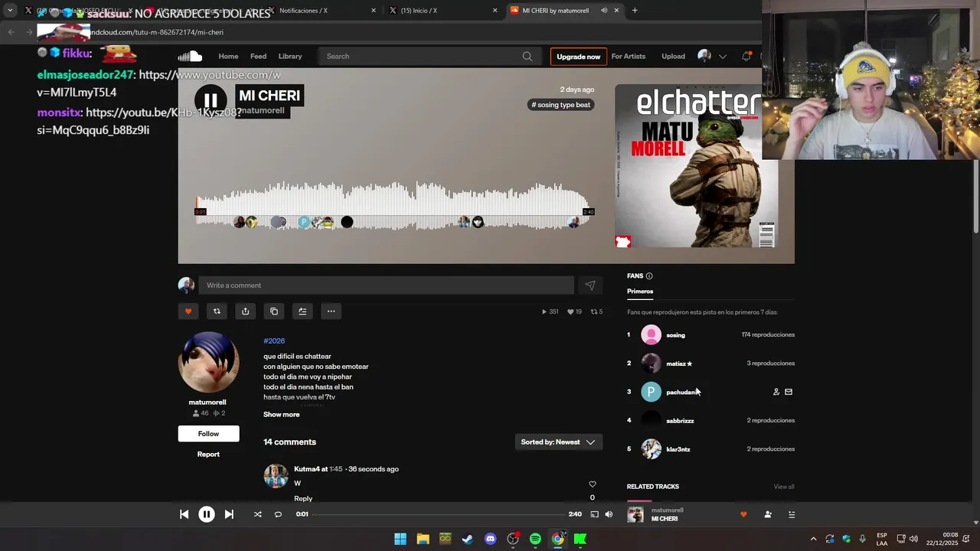Open Feed in SoundCloud navigation

(x=258, y=57)
